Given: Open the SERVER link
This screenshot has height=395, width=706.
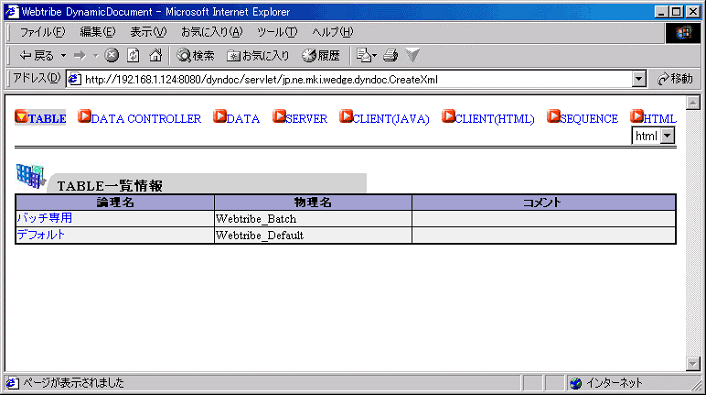Looking at the screenshot, I should pos(306,119).
